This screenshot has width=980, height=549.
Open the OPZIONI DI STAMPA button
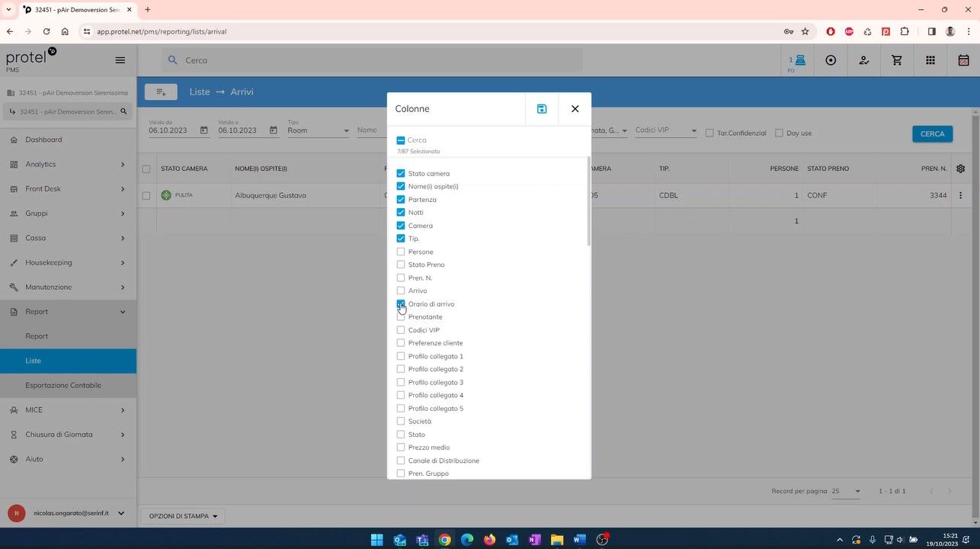183,516
